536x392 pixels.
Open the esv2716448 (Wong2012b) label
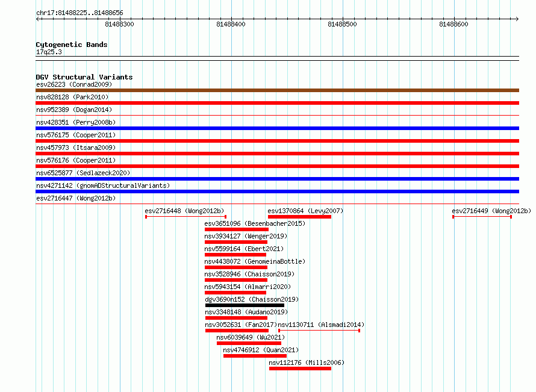(185, 211)
